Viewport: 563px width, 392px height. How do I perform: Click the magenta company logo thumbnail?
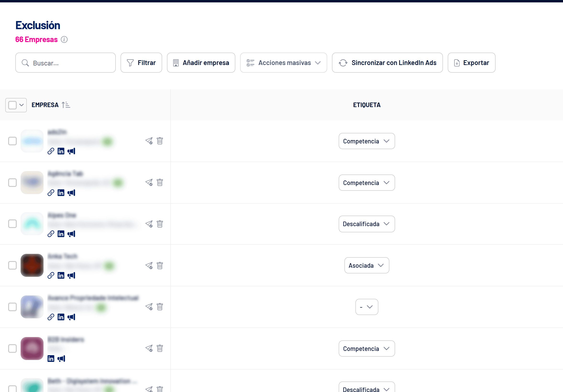(x=32, y=349)
